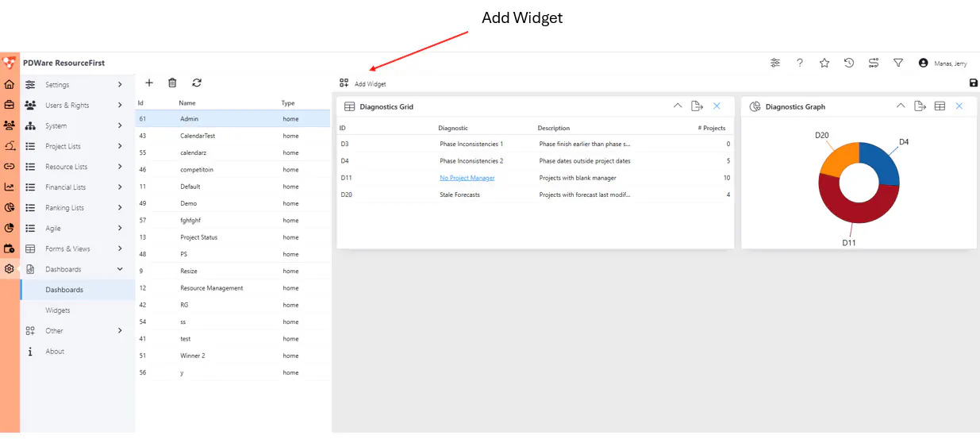Open the chain link icon in the orange rail

click(10, 167)
